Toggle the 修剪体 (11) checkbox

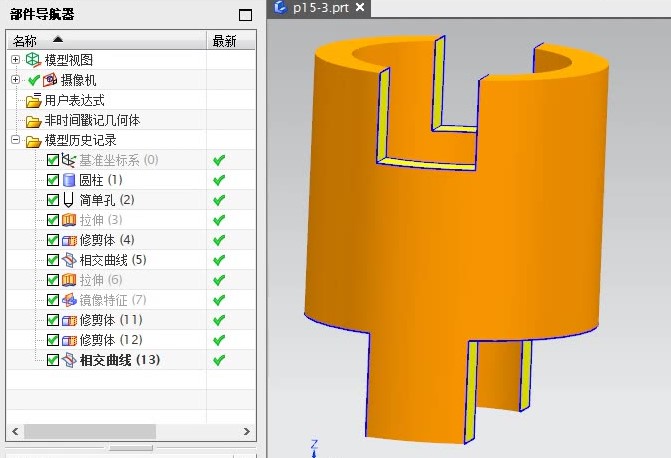tap(53, 320)
